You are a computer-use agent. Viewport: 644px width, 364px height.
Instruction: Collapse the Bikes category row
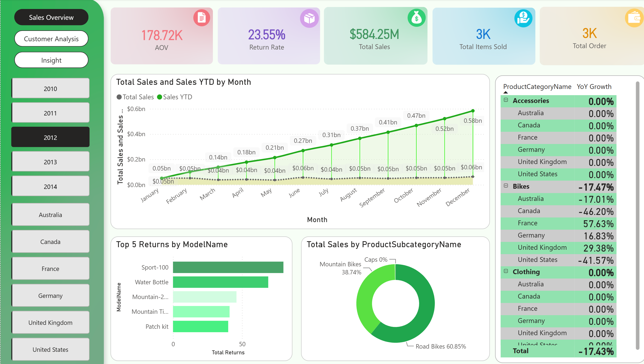point(506,186)
